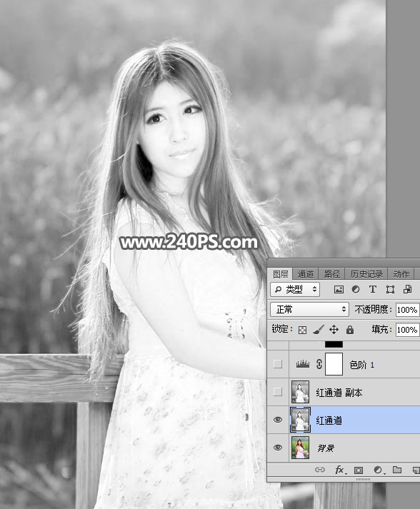Click the 红通道 layer name

pos(329,420)
